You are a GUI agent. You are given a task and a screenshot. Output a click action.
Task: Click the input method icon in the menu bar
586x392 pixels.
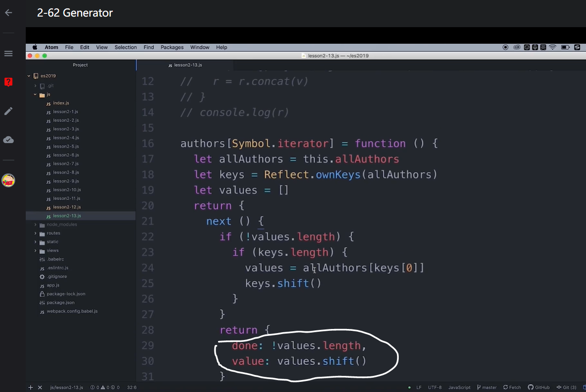click(543, 47)
